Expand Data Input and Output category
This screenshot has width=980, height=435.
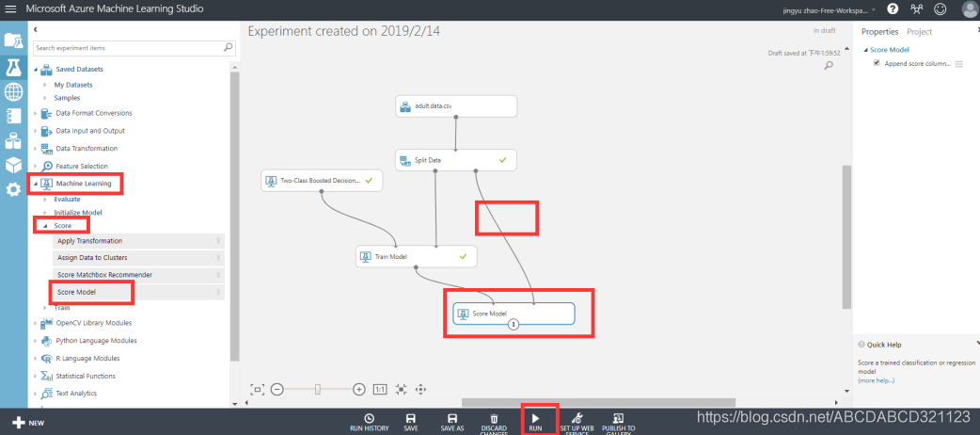[36, 131]
